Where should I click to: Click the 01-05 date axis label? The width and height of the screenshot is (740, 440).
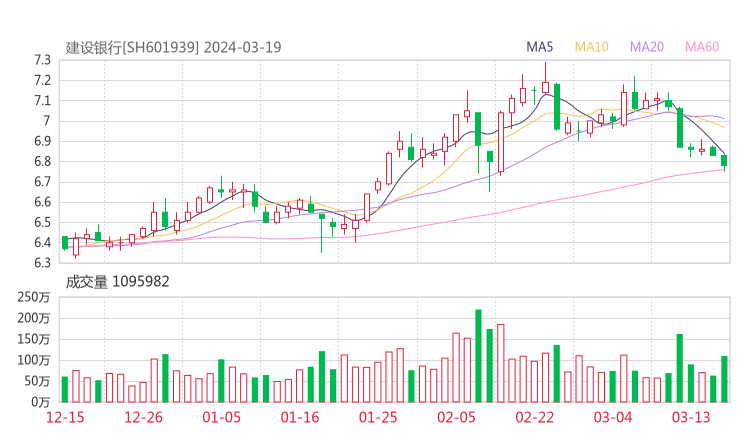(221, 418)
